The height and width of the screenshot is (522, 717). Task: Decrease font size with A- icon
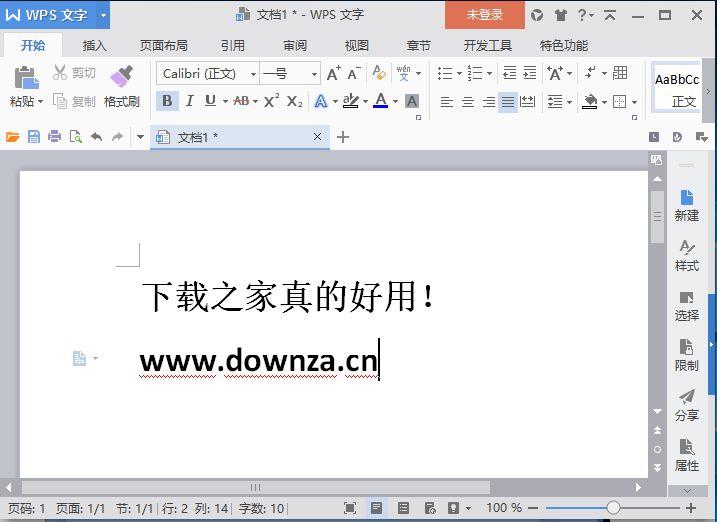click(353, 73)
